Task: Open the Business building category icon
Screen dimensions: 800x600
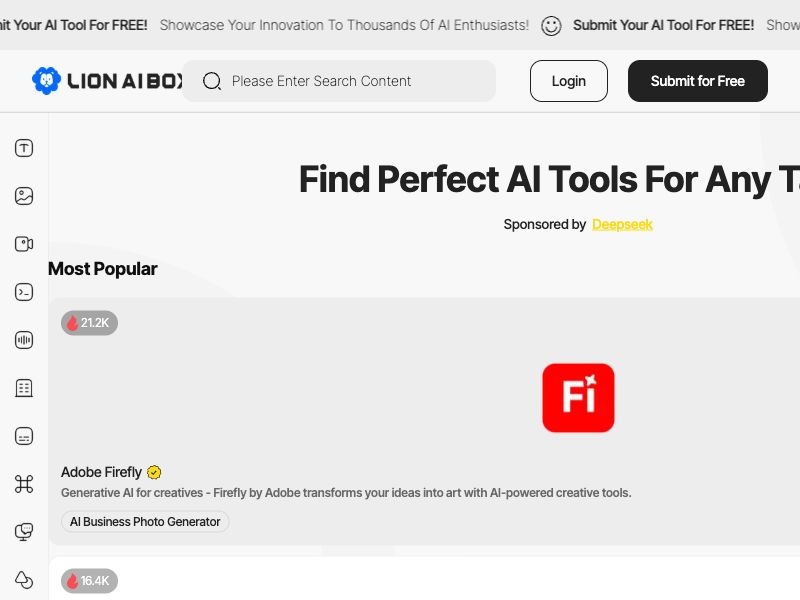Action: click(x=24, y=388)
